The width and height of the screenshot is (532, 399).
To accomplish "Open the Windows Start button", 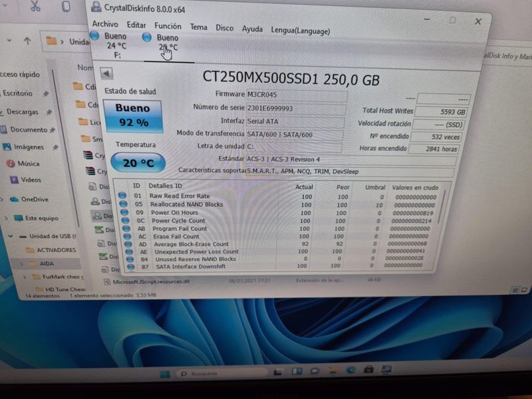I will coord(165,374).
